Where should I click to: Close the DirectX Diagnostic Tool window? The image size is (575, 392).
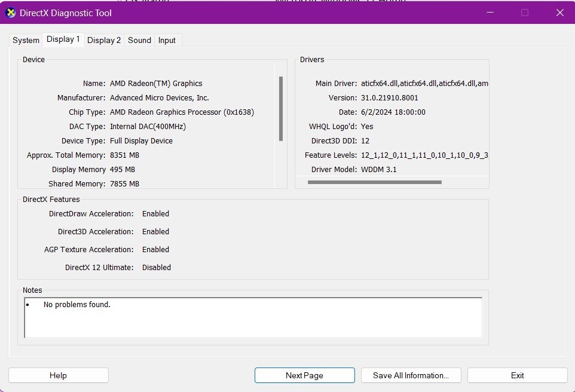pyautogui.click(x=559, y=13)
